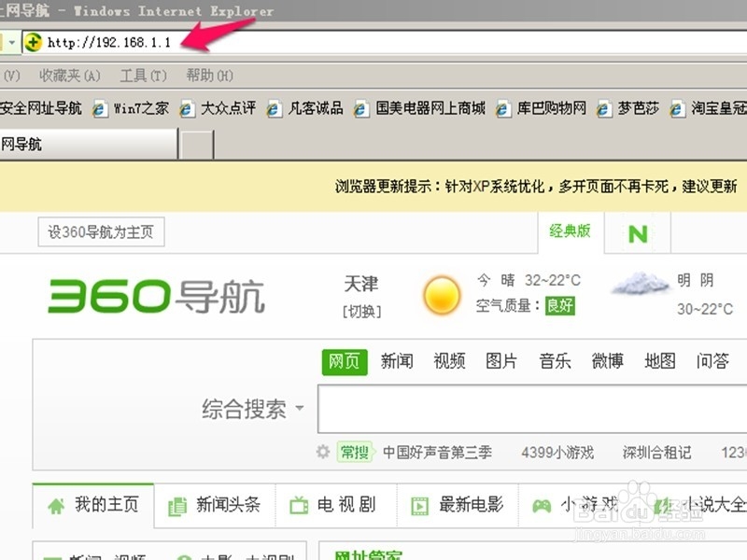This screenshot has height=560, width=747.
Task: Open search settings via the gear icon
Action: tap(321, 451)
